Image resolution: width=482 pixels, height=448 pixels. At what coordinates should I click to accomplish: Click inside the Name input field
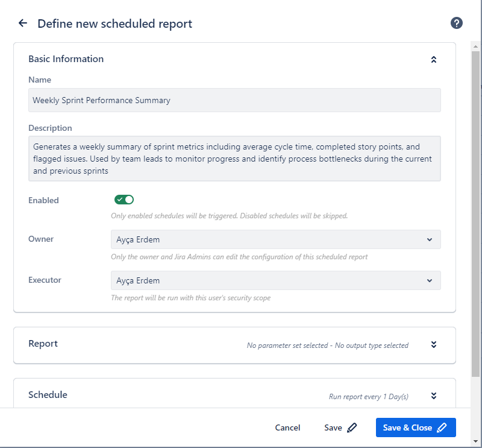(234, 100)
